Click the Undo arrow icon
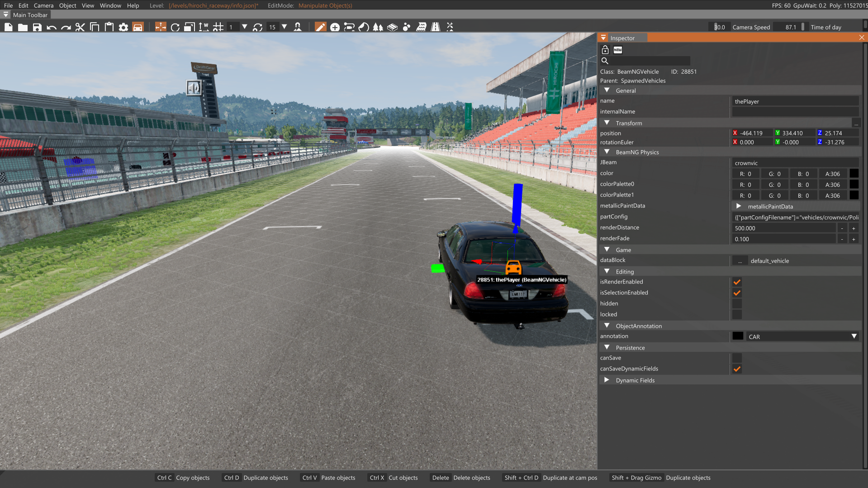Image resolution: width=868 pixels, height=488 pixels. [x=52, y=27]
